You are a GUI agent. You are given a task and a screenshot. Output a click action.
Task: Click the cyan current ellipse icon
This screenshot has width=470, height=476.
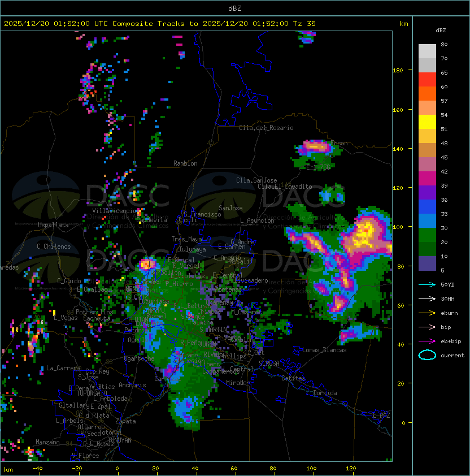(427, 355)
